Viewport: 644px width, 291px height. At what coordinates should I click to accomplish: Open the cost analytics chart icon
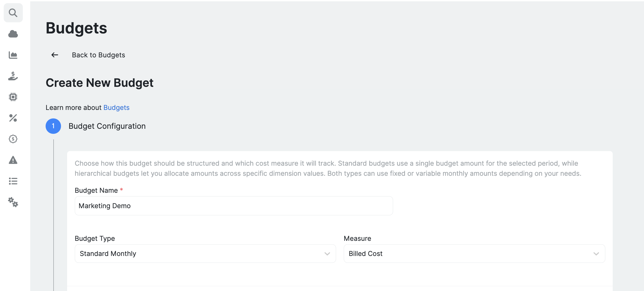[x=13, y=55]
